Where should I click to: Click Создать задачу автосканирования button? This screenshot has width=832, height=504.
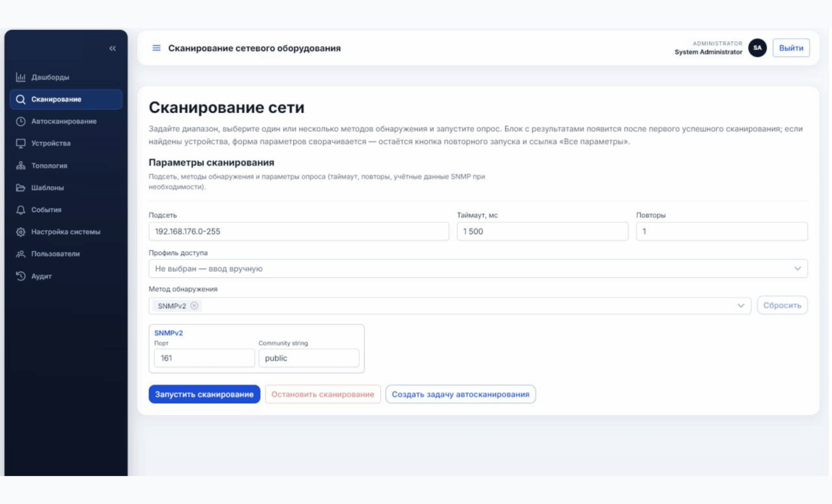(461, 394)
